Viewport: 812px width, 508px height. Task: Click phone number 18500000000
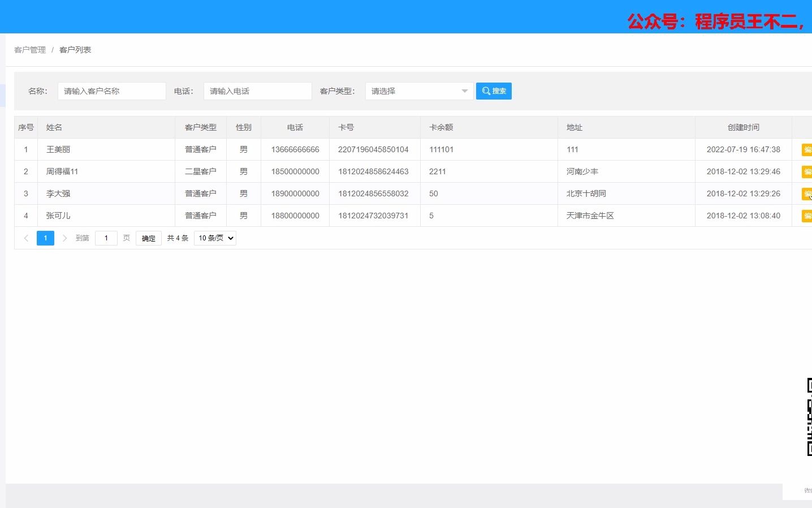click(x=295, y=171)
